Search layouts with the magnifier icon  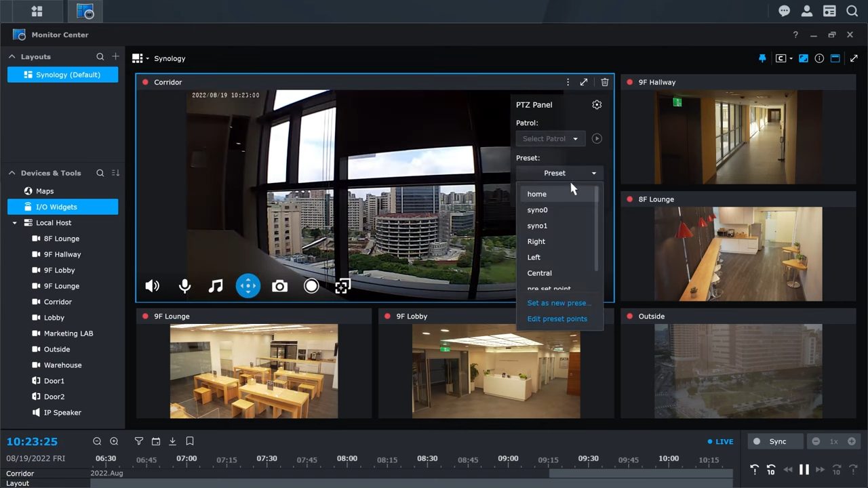click(100, 57)
